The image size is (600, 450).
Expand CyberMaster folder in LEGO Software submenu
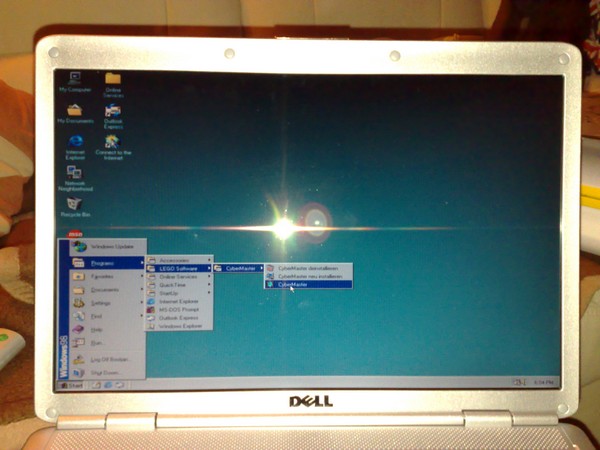(x=239, y=269)
